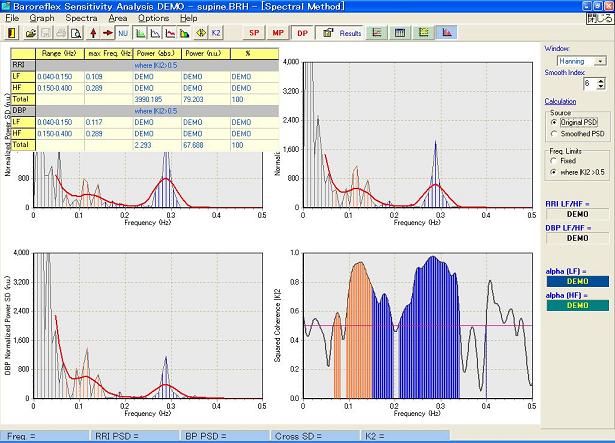The image size is (615, 443).
Task: Click the blue line spectrum icon
Action: click(x=155, y=33)
